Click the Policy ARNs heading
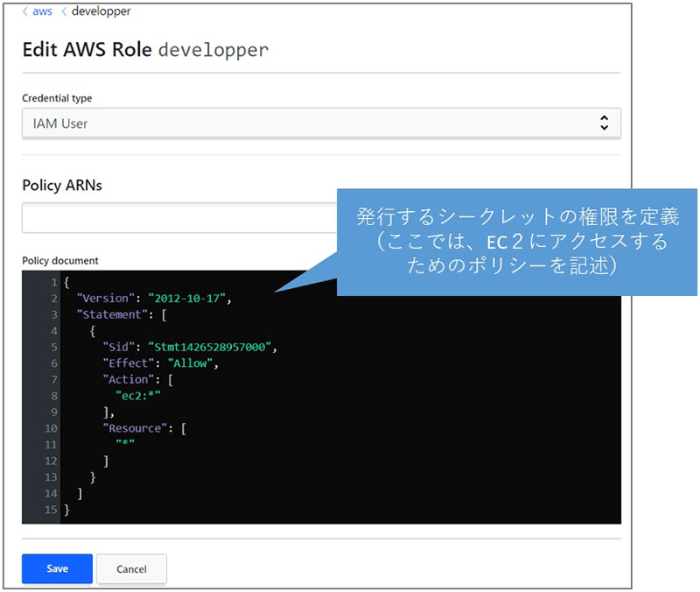Image resolution: width=700 pixels, height=592 pixels. [x=62, y=185]
